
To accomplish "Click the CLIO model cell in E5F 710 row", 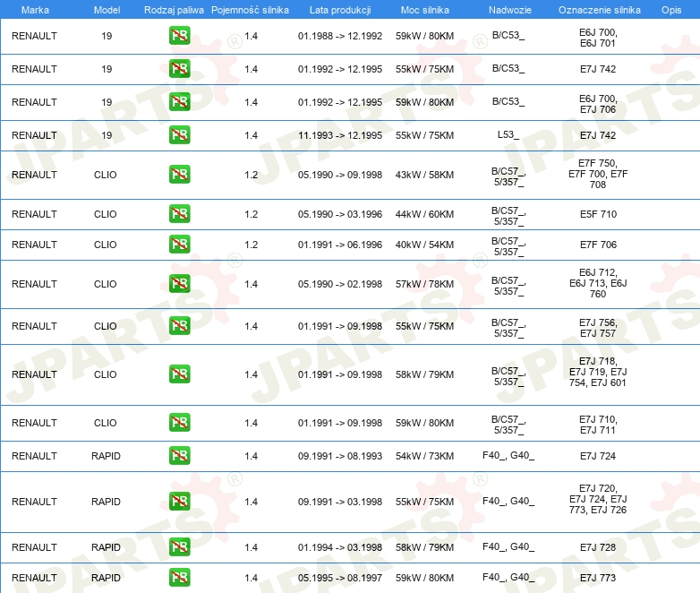I will pyautogui.click(x=106, y=214).
